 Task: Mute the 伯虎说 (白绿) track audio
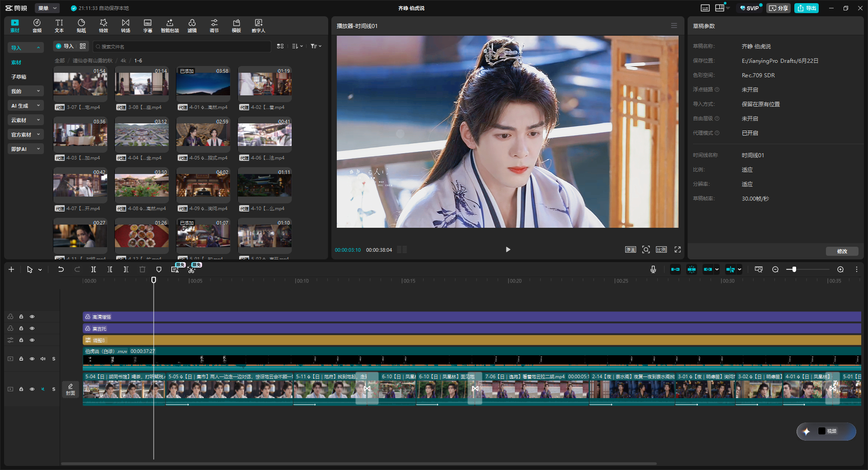coord(43,359)
